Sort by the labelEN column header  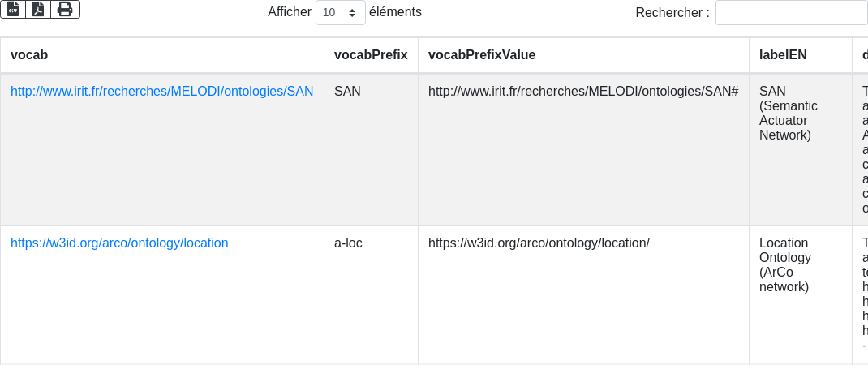pyautogui.click(x=783, y=54)
